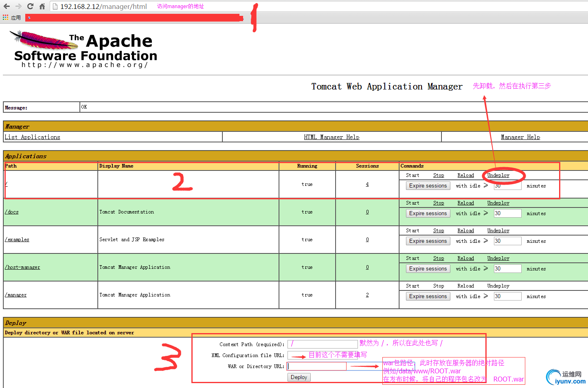Viewport: 588px width, 388px height.
Task: Open the /examples application path
Action: click(17, 240)
